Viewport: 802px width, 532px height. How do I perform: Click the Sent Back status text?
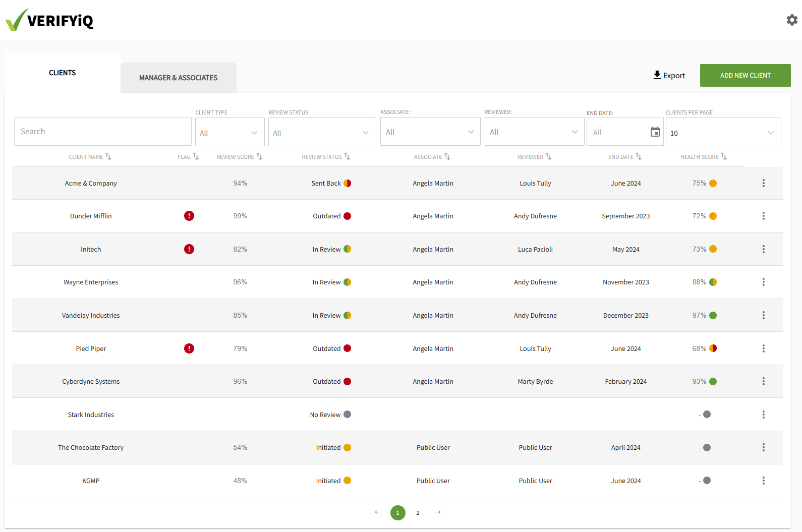pos(326,183)
